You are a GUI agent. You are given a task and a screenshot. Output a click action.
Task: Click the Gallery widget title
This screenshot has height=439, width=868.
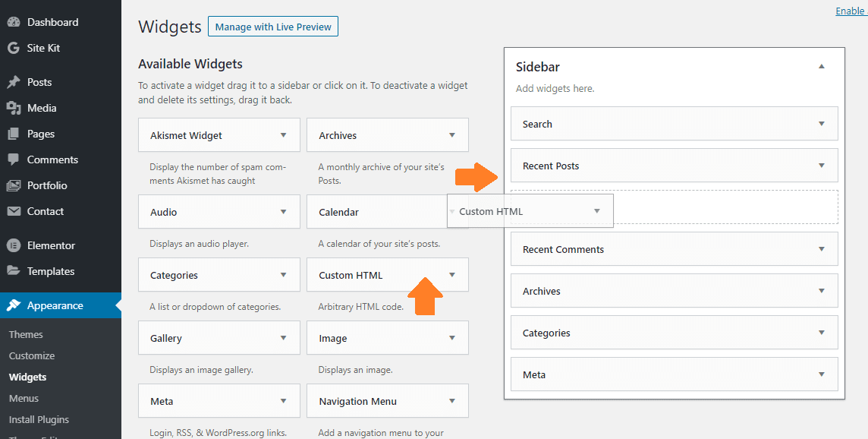coord(166,338)
